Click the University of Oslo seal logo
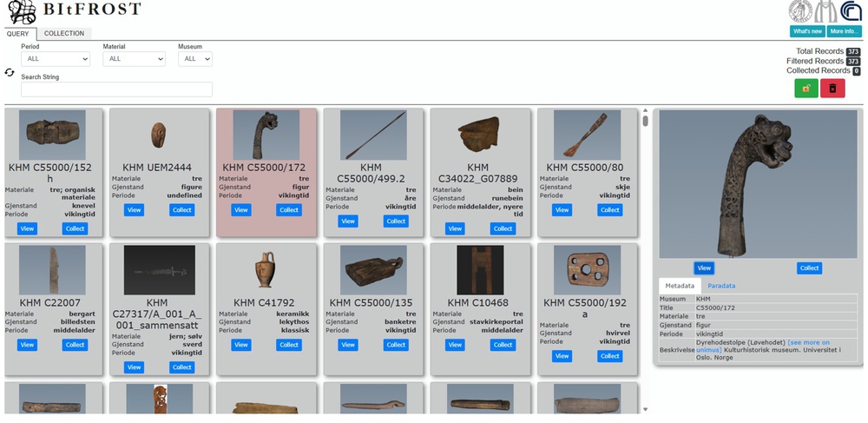 pyautogui.click(x=800, y=11)
